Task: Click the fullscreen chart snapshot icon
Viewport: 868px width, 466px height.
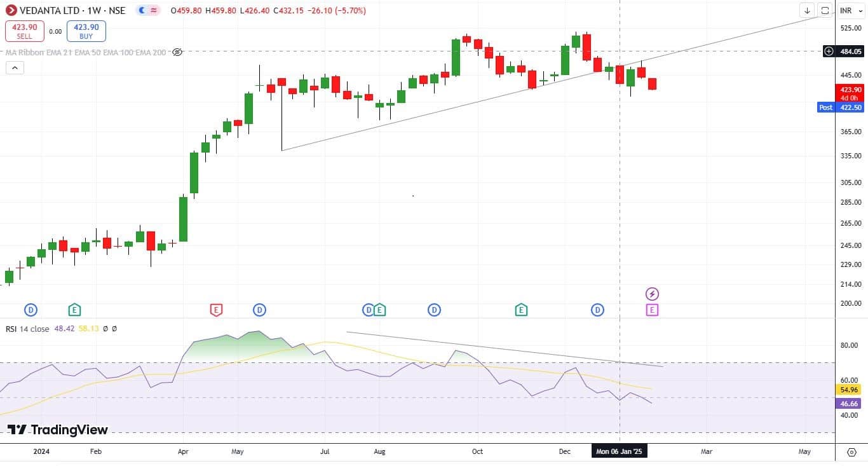Action: 825,11
